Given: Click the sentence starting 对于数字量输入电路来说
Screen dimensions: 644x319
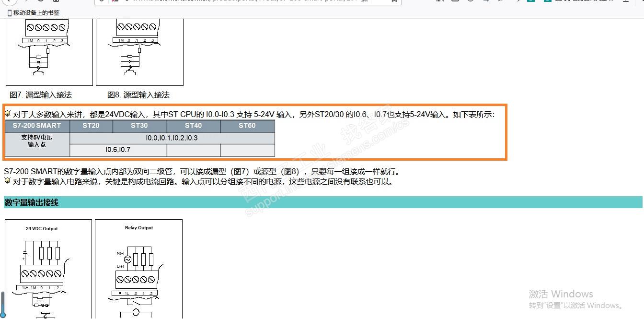Looking at the screenshot, I should (203, 182).
